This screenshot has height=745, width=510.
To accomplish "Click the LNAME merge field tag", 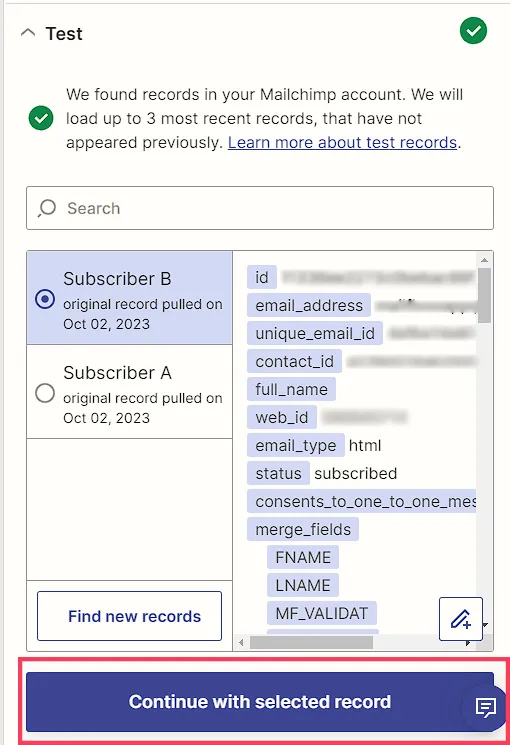I will pyautogui.click(x=303, y=585).
